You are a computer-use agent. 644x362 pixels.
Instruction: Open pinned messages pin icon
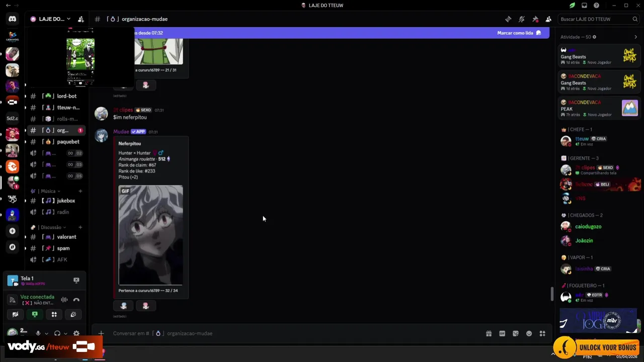[x=535, y=19]
